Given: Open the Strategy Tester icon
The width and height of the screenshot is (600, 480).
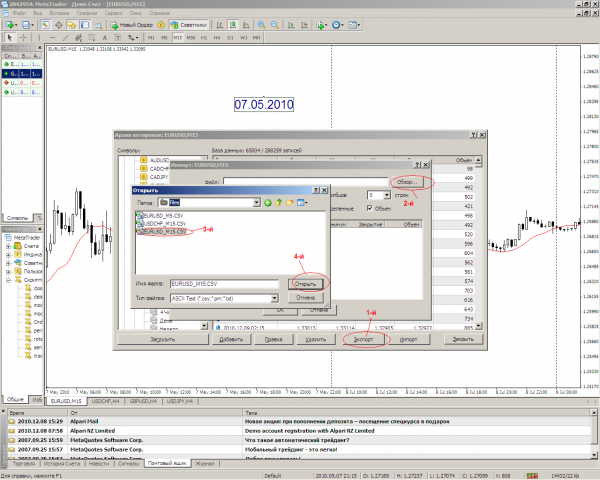Looking at the screenshot, I should click(x=98, y=25).
